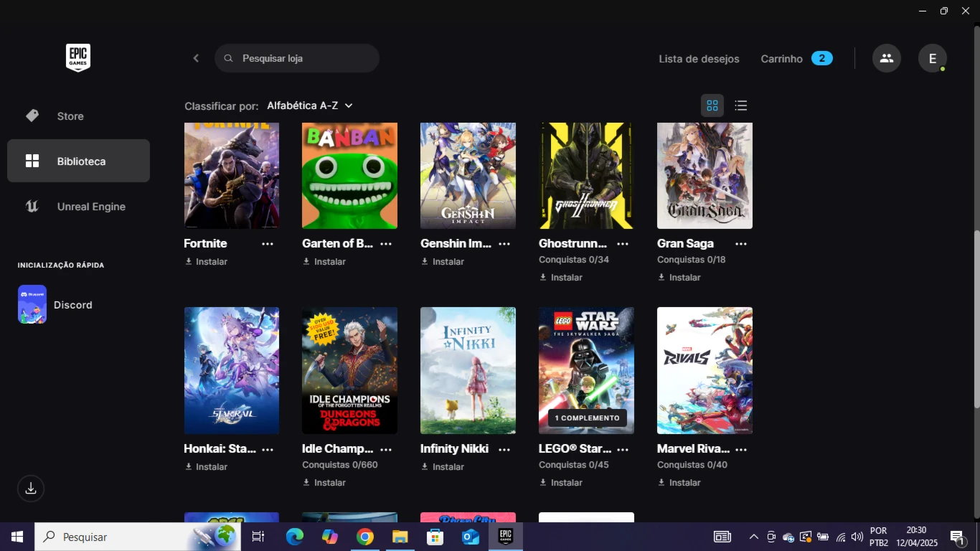The image size is (980, 551).
Task: Open more options for Infinity Nikki
Action: point(504,449)
